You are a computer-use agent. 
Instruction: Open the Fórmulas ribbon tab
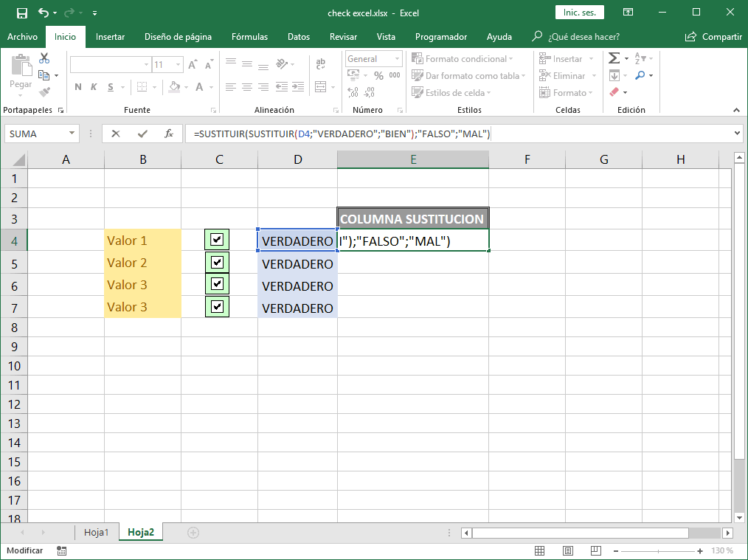tap(249, 36)
